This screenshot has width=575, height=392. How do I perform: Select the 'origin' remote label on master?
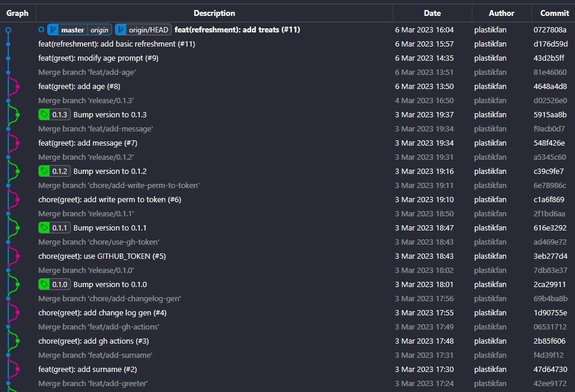100,30
